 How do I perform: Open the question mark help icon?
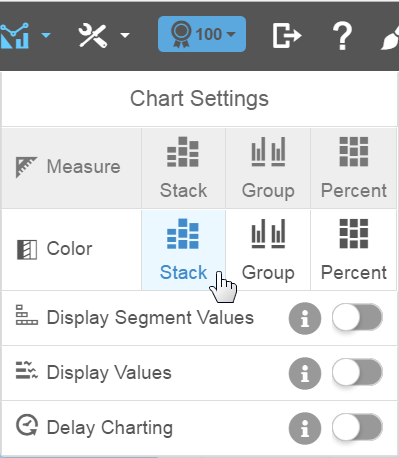(x=342, y=35)
